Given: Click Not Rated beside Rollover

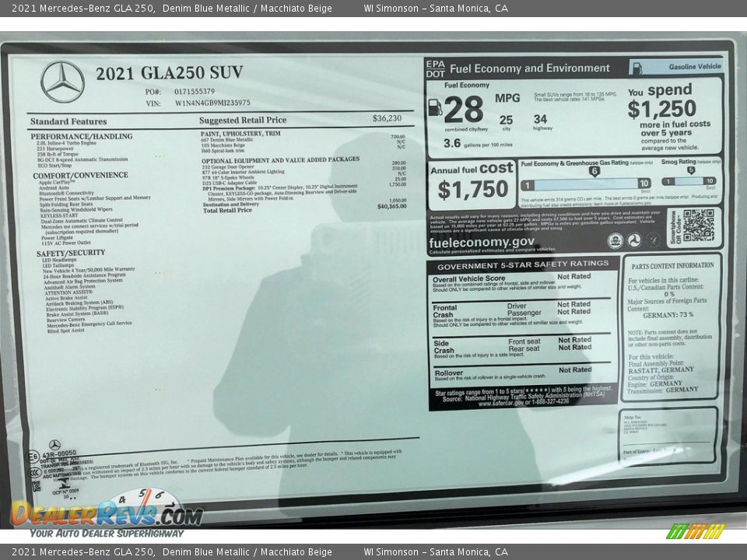Looking at the screenshot, I should [x=575, y=370].
